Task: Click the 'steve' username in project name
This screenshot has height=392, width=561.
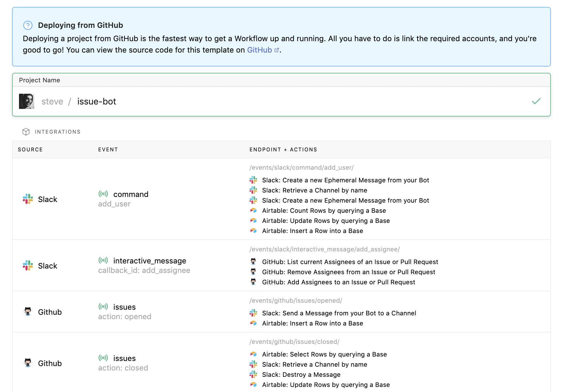Action: pyautogui.click(x=52, y=101)
